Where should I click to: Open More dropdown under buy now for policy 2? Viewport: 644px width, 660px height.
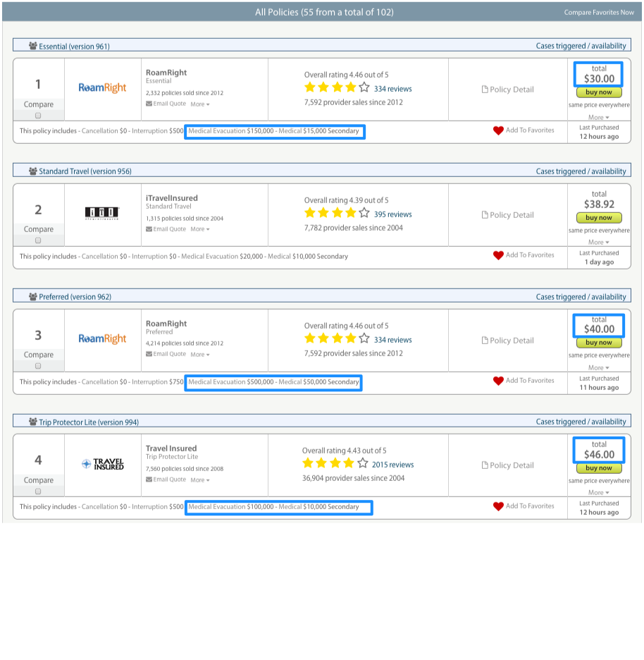click(598, 243)
